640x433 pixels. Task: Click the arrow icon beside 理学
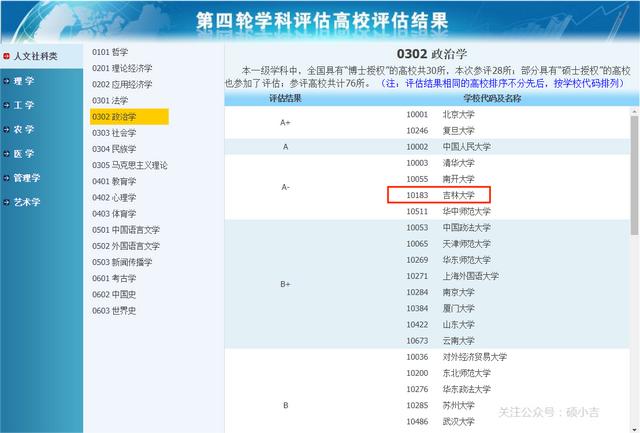[x=6, y=81]
